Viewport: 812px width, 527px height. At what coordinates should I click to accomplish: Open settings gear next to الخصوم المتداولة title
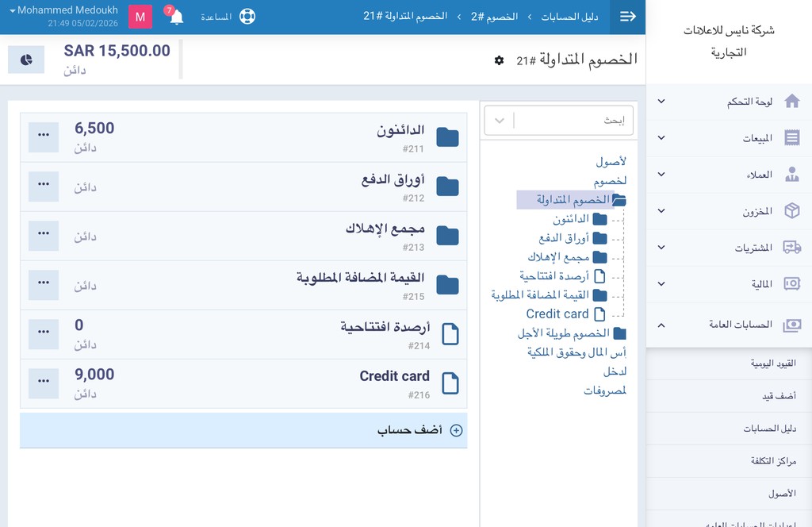(x=499, y=60)
